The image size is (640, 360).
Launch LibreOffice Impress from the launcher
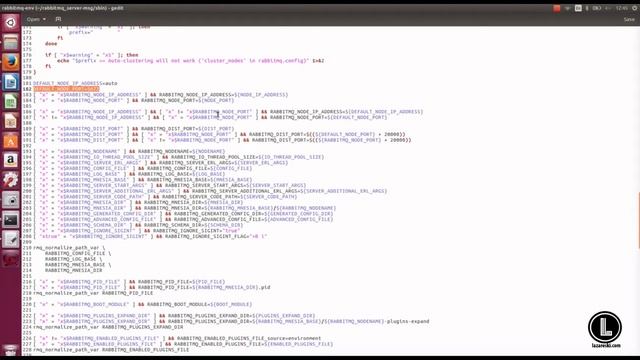(11, 121)
